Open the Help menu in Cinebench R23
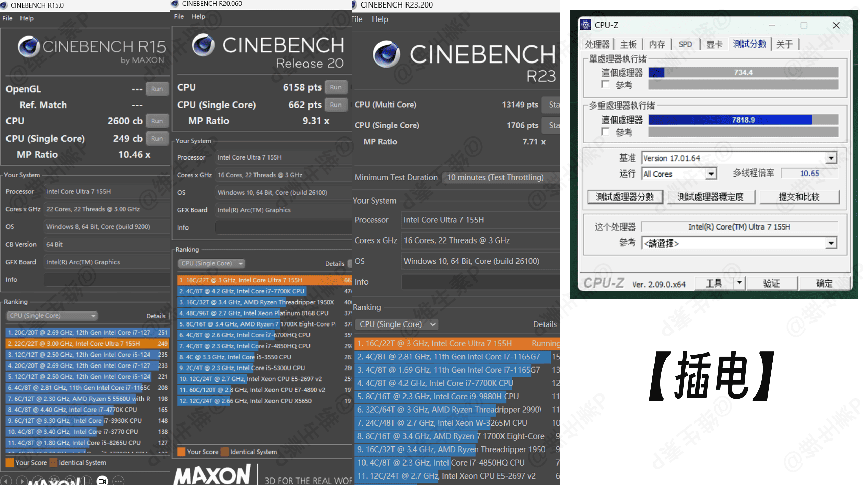The image size is (868, 485). (x=380, y=19)
